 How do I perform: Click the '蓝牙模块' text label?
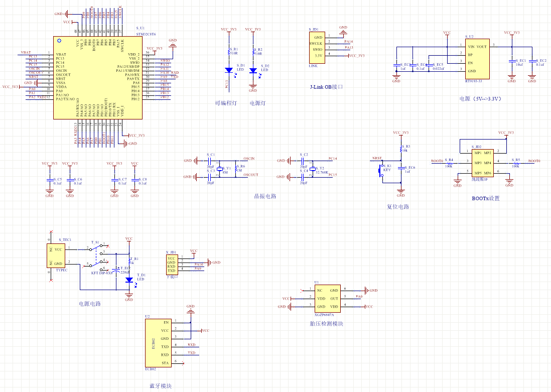(x=160, y=386)
